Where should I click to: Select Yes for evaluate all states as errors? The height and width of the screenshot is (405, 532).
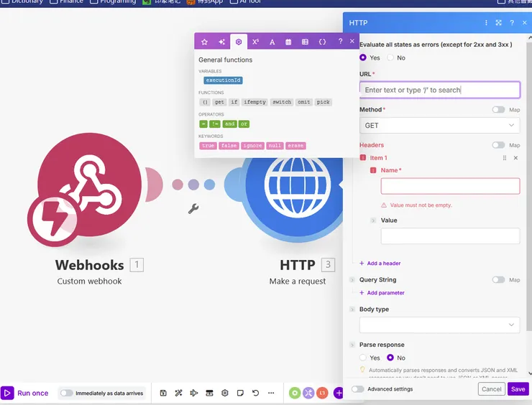363,57
